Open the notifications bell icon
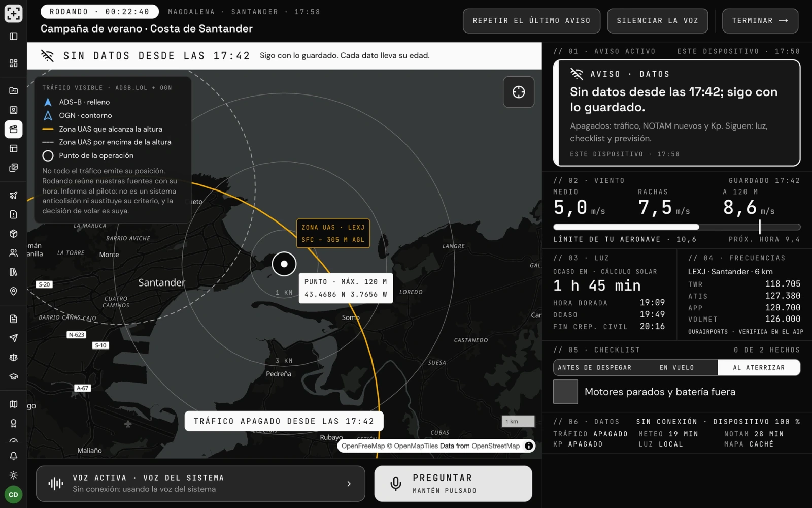This screenshot has height=508, width=812. pyautogui.click(x=14, y=456)
